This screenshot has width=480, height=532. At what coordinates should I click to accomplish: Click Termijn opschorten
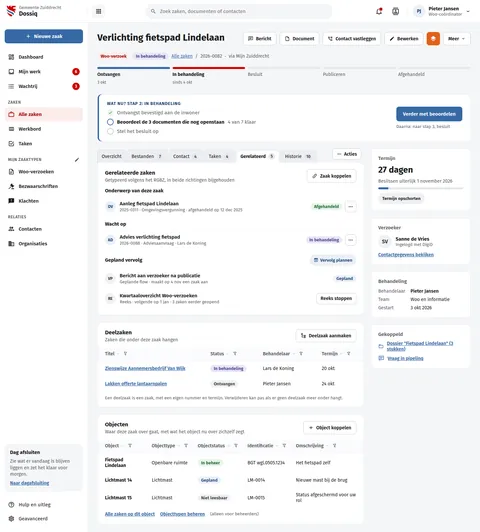[x=401, y=198]
